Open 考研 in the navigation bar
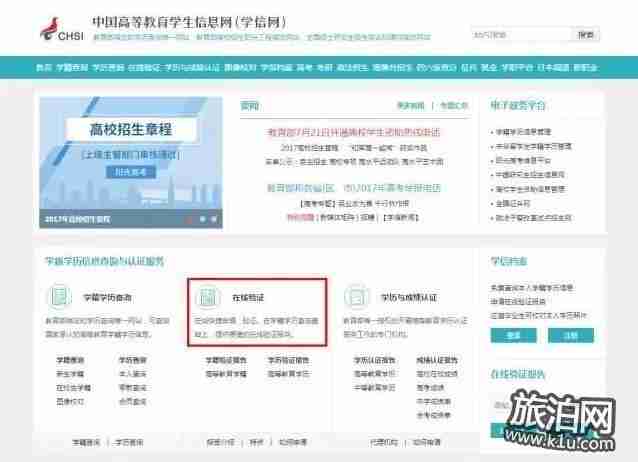The width and height of the screenshot is (638, 462). click(324, 68)
